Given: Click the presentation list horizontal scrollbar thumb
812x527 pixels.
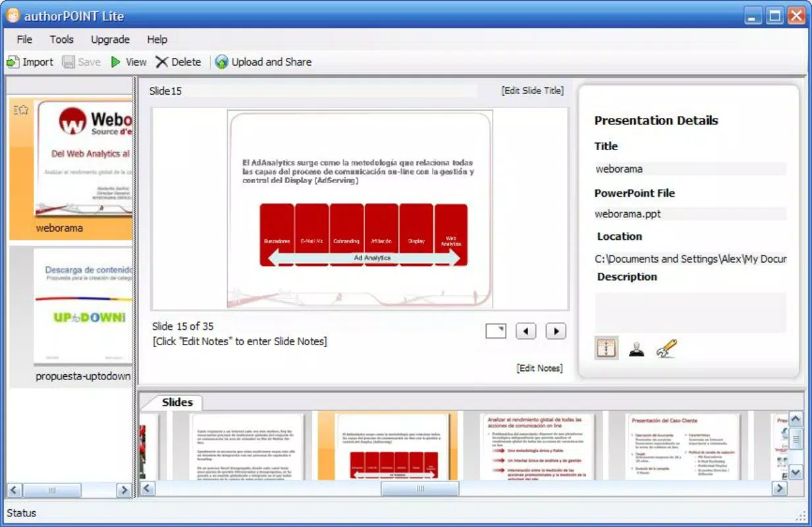Looking at the screenshot, I should point(52,490).
